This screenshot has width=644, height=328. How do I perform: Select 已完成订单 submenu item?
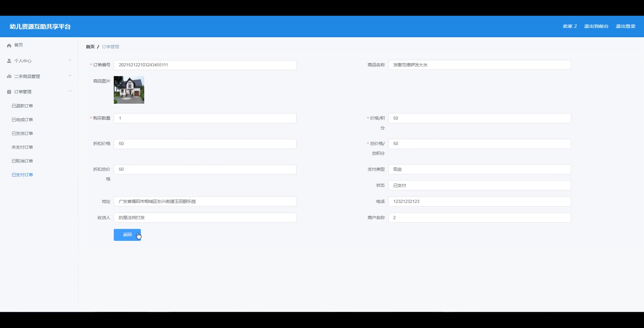click(22, 120)
